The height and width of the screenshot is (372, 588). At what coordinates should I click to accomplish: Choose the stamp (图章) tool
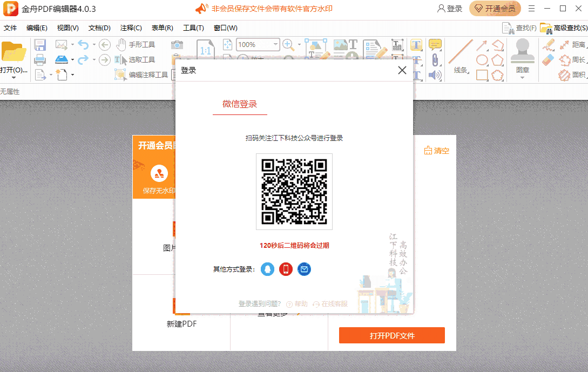click(522, 56)
